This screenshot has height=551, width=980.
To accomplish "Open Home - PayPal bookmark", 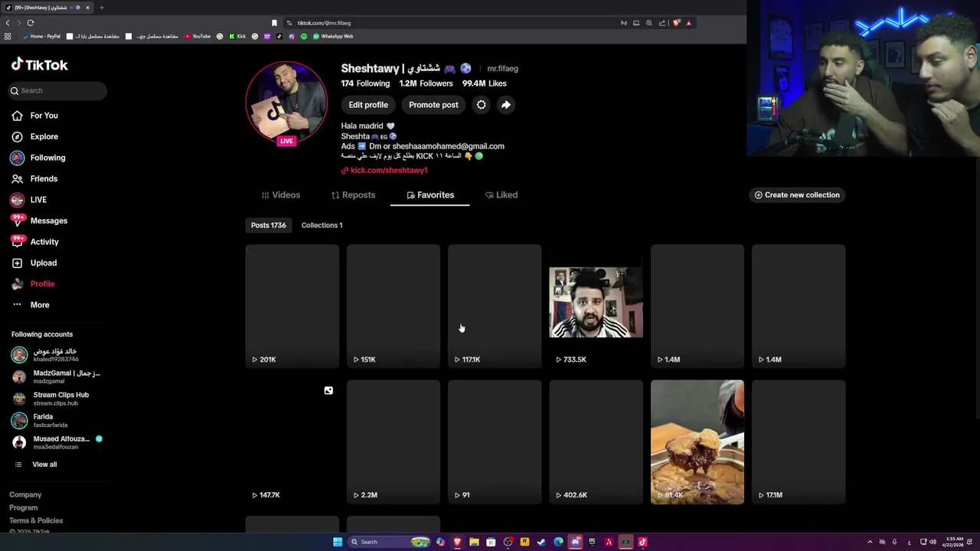I will click(41, 36).
